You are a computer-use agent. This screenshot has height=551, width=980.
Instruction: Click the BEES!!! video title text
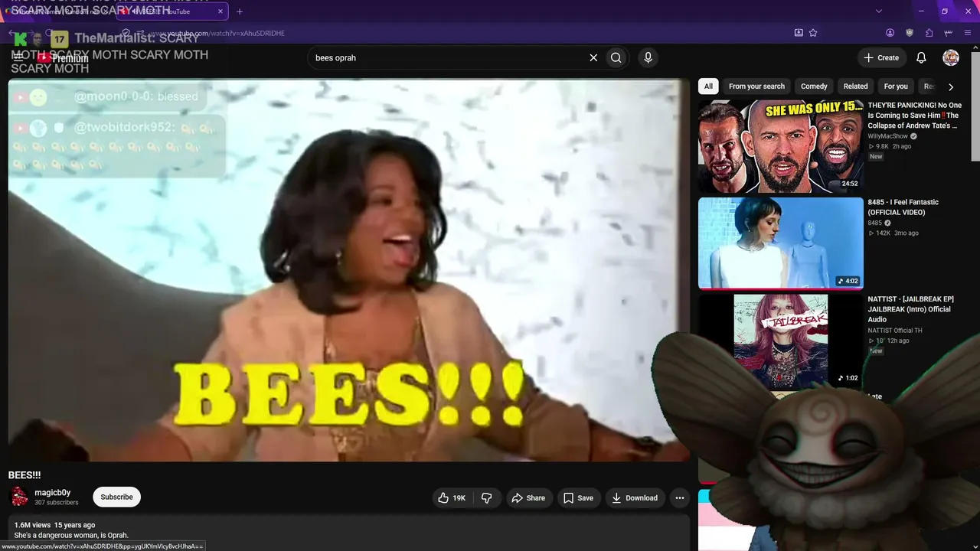click(x=24, y=475)
